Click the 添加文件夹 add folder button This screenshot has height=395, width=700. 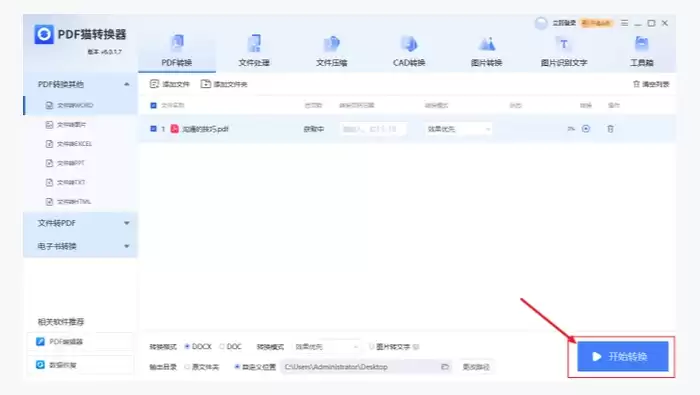click(224, 84)
